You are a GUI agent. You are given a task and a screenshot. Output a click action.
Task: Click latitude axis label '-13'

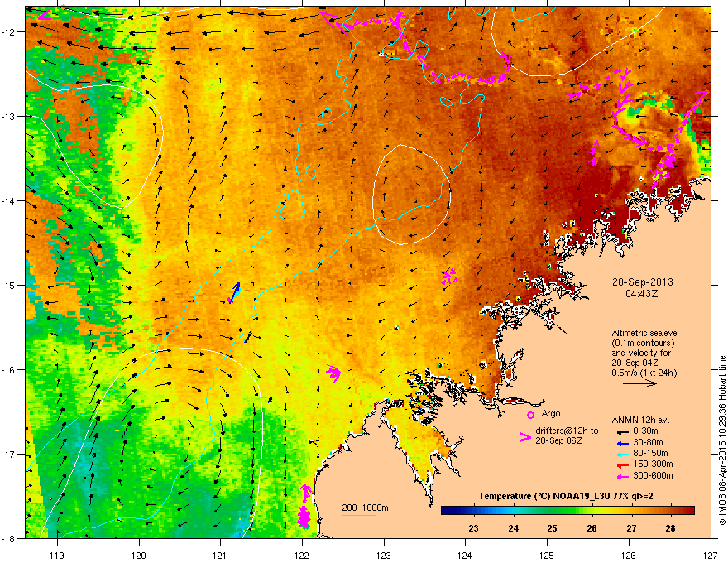tap(9, 116)
